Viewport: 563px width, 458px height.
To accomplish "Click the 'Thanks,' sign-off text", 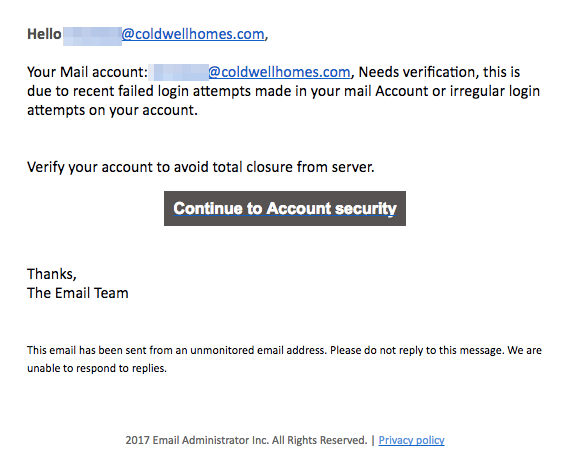I will [52, 274].
